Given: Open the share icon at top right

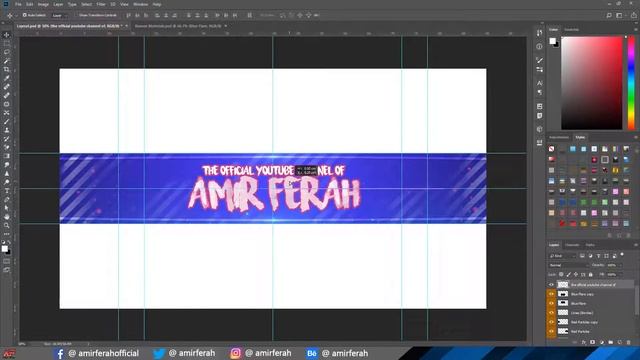Looking at the screenshot, I should (633, 16).
